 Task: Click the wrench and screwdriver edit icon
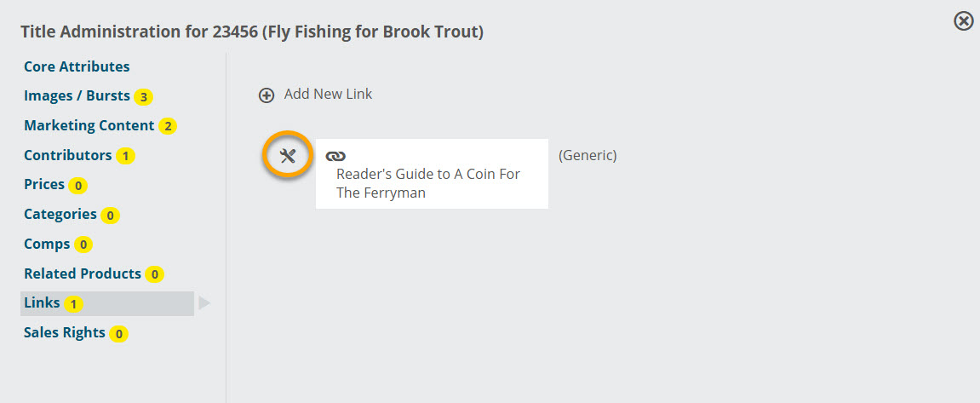pos(288,156)
